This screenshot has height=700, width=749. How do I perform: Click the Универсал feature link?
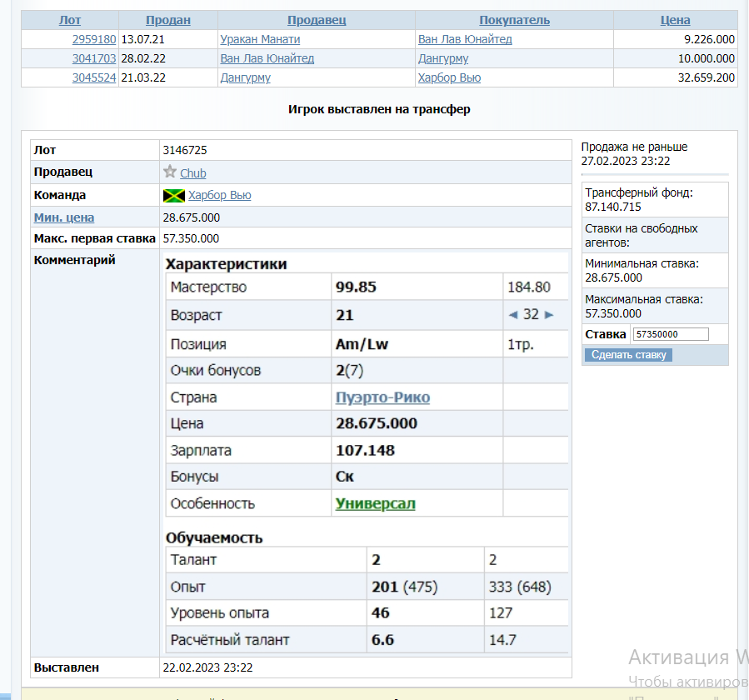click(x=375, y=504)
